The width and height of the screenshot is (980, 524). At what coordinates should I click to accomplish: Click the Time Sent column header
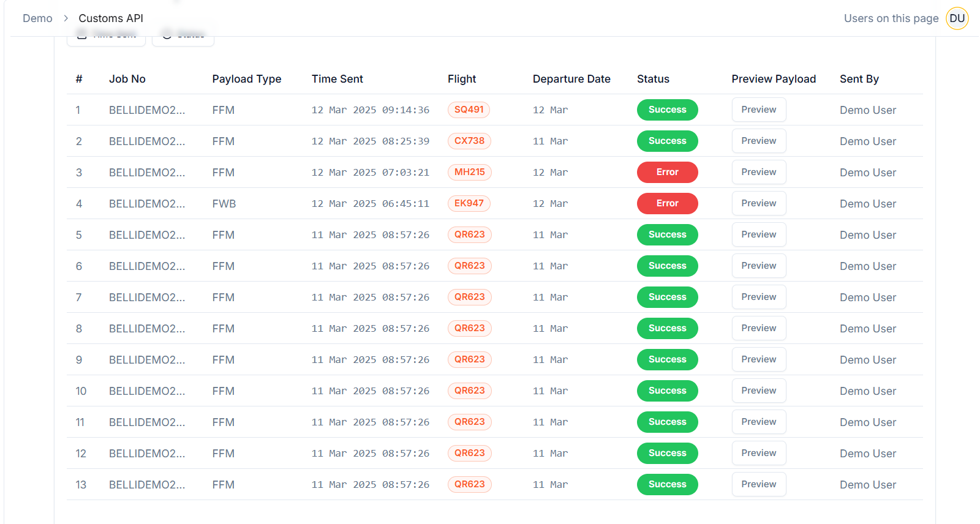click(x=337, y=79)
